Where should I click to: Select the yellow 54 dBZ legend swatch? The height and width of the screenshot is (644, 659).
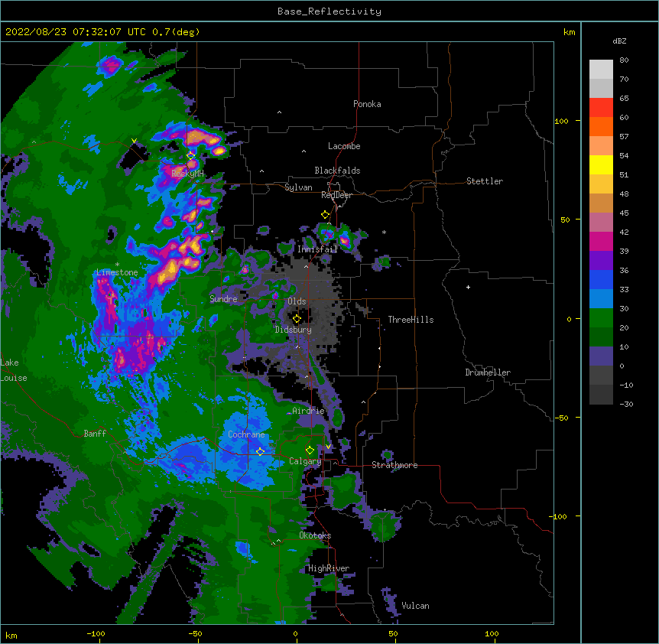pyautogui.click(x=601, y=164)
